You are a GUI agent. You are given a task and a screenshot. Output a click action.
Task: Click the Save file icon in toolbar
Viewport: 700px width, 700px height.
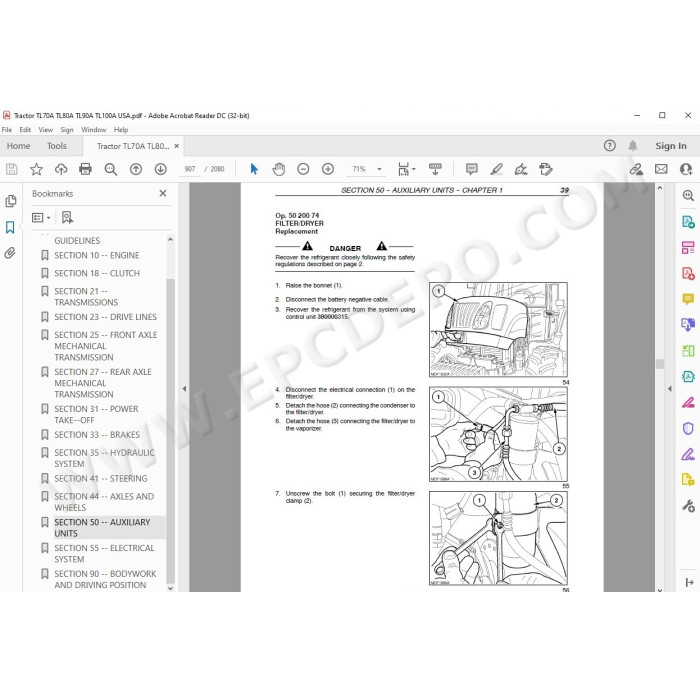[12, 169]
